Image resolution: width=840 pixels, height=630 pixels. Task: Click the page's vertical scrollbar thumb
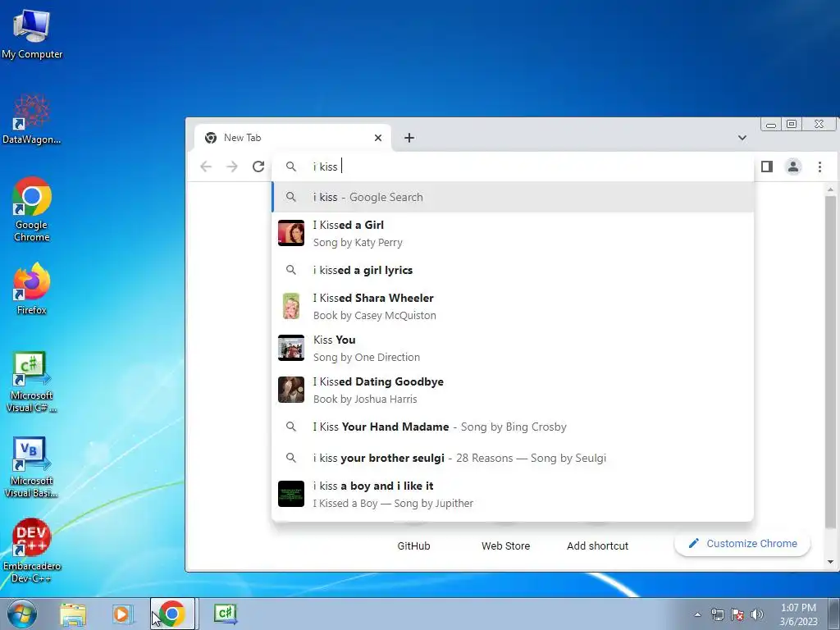click(x=830, y=362)
